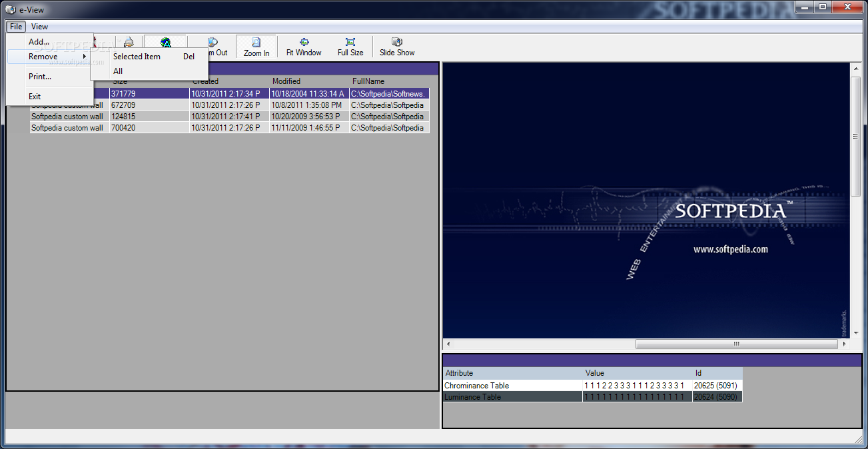
Task: Click the Size column header
Action: point(149,81)
